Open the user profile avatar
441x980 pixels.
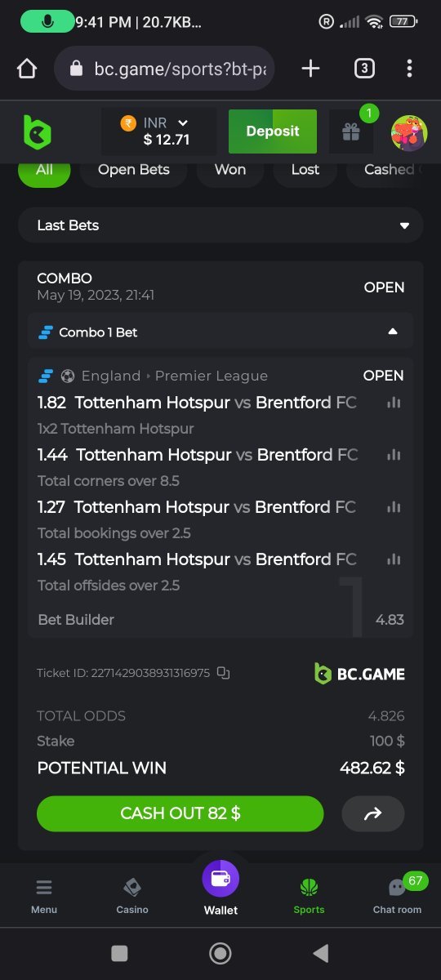[x=409, y=132]
